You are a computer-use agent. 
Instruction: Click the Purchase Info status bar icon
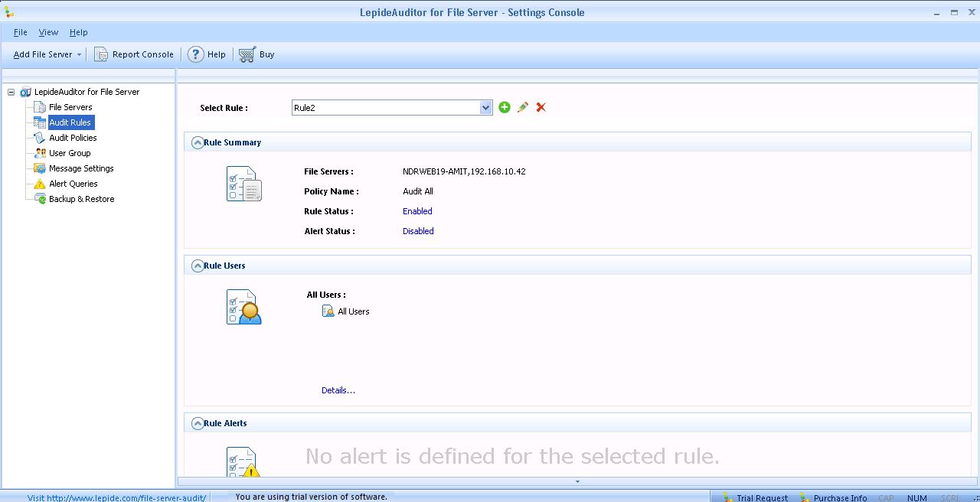pos(805,497)
